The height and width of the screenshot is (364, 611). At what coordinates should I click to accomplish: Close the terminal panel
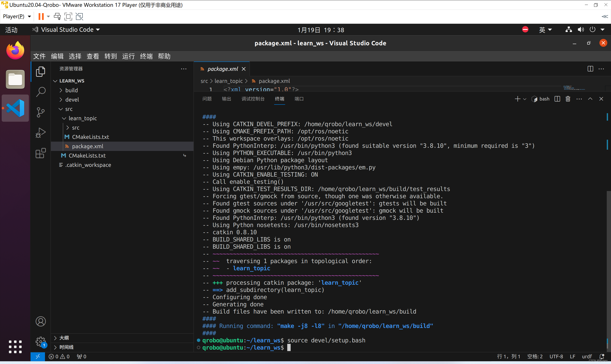[x=601, y=99]
